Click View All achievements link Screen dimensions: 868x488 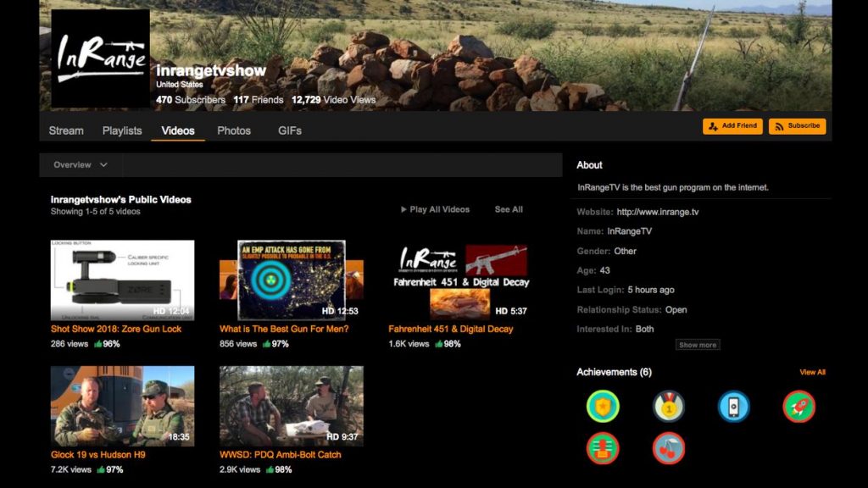click(812, 373)
